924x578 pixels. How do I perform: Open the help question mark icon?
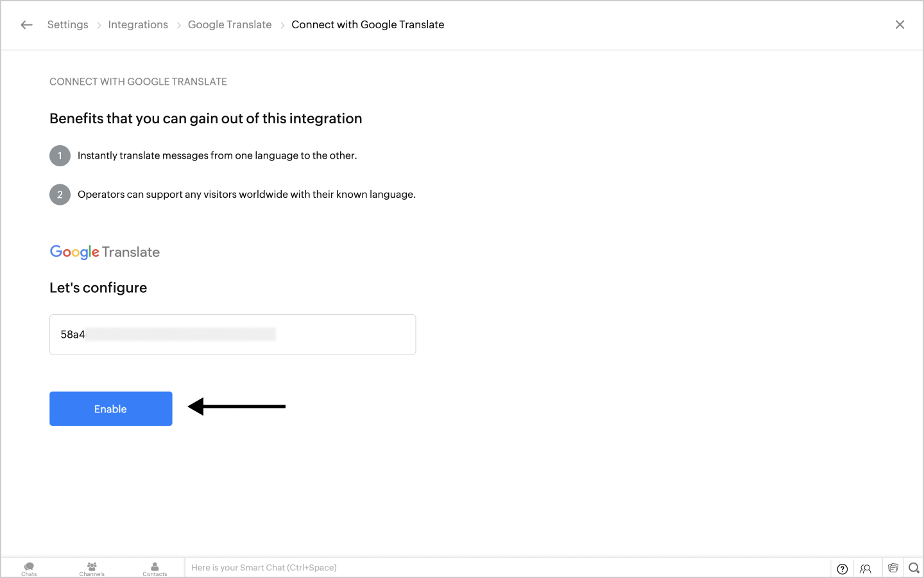(843, 568)
